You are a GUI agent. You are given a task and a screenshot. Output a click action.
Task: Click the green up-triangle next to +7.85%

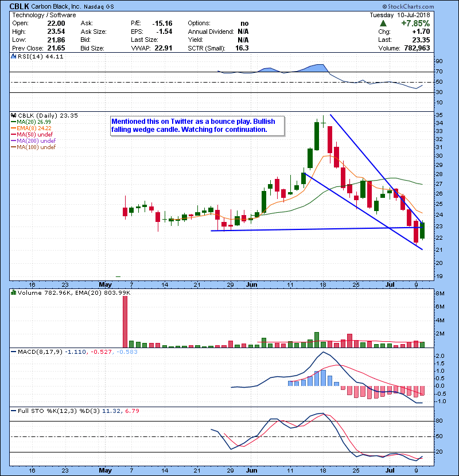tap(383, 24)
